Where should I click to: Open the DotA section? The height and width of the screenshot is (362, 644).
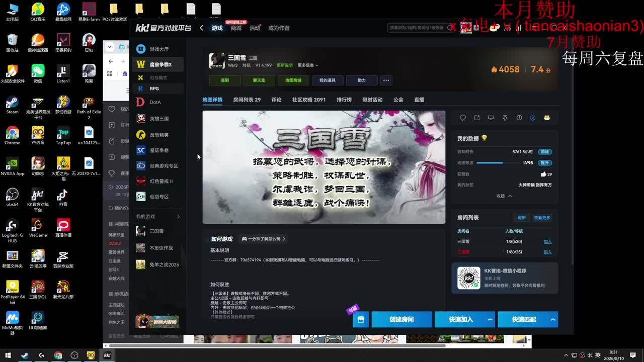pyautogui.click(x=158, y=102)
